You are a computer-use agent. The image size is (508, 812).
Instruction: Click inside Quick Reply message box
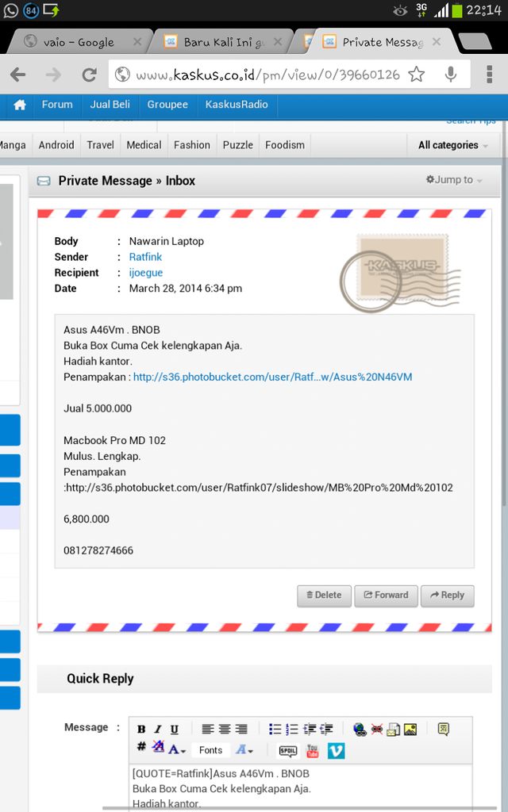click(301, 787)
